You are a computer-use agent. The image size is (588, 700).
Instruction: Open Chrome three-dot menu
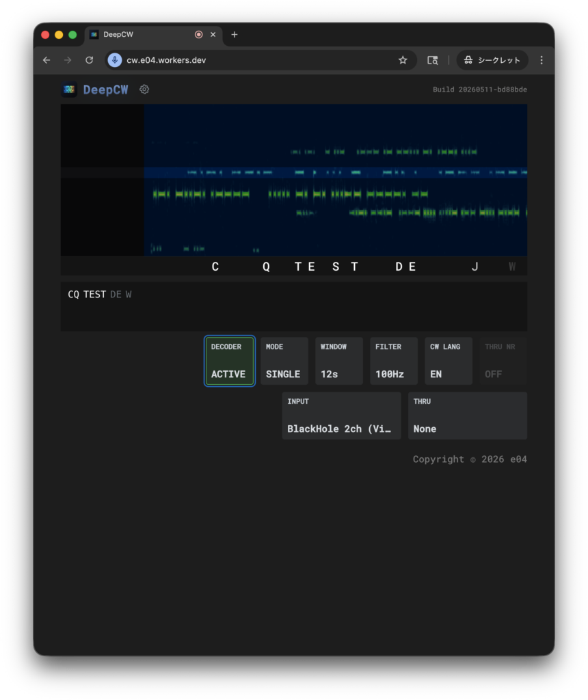click(x=542, y=60)
